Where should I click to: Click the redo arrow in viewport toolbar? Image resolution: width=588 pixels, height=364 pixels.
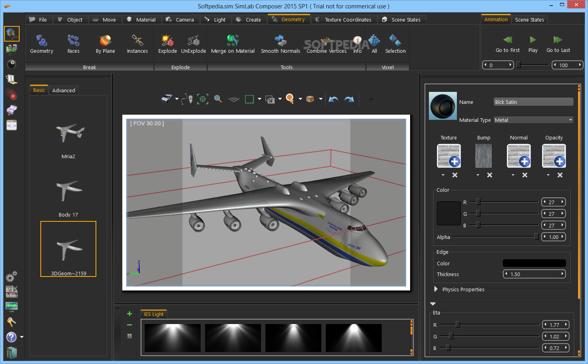coord(349,99)
